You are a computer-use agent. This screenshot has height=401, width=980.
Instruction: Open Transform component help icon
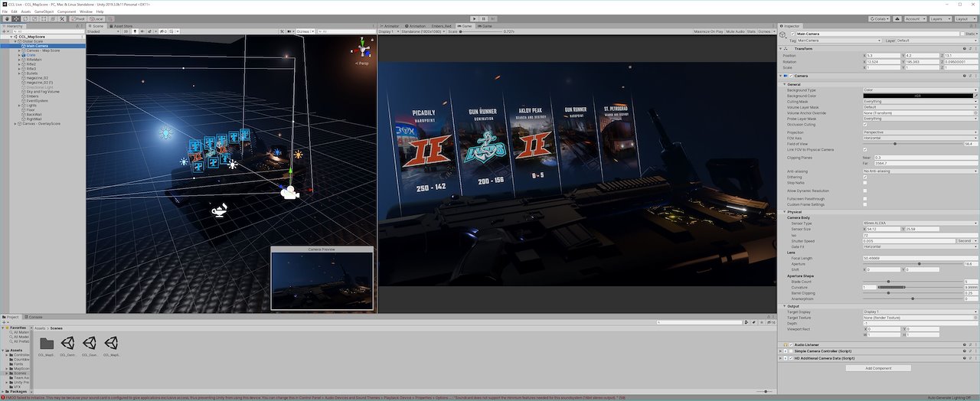963,48
